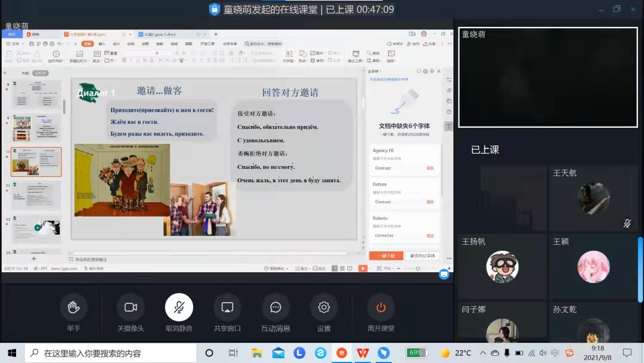Screen dimensions: 644x363
Task: Open the 共享窗口 share window icon
Action: pos(227,308)
